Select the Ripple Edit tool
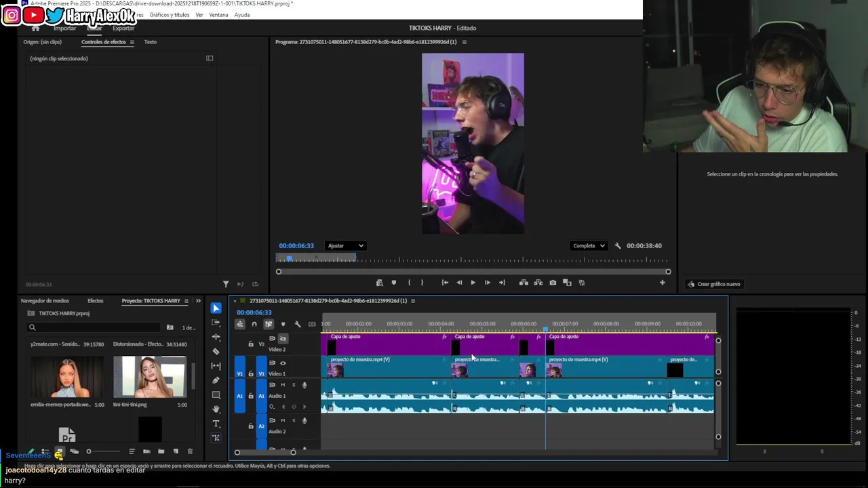The image size is (868, 488). point(216,337)
